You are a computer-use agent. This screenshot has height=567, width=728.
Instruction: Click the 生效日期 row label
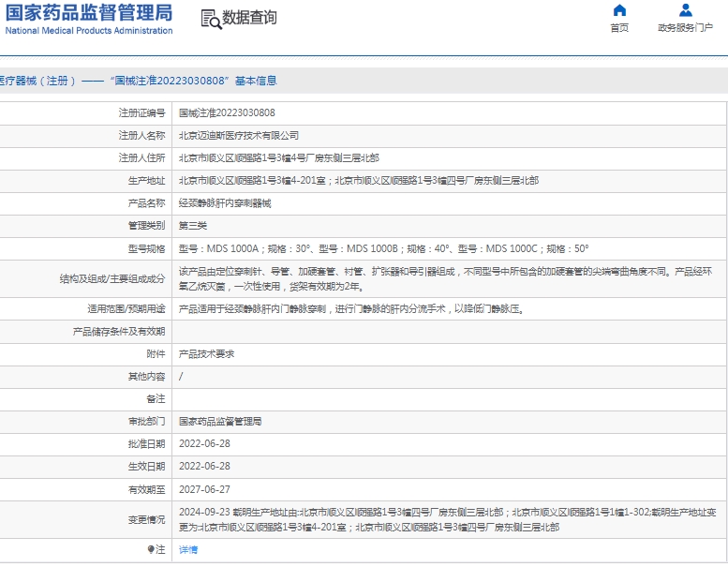(146, 466)
